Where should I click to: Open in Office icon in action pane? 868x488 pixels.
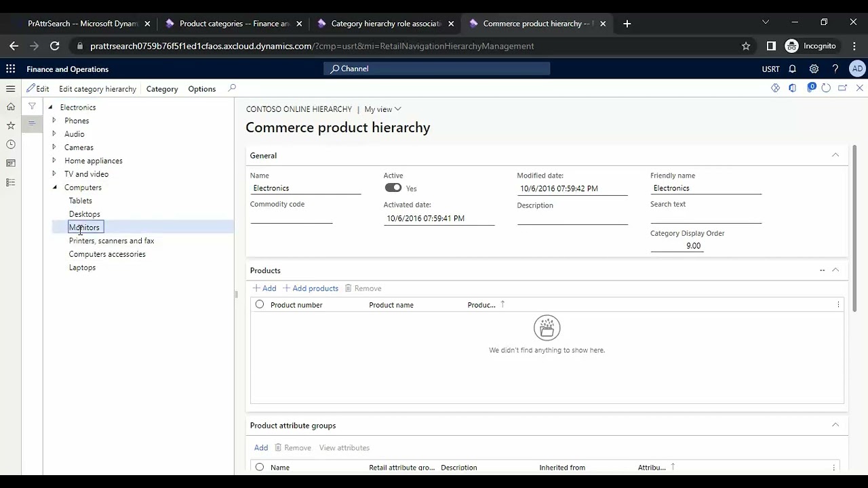click(792, 88)
